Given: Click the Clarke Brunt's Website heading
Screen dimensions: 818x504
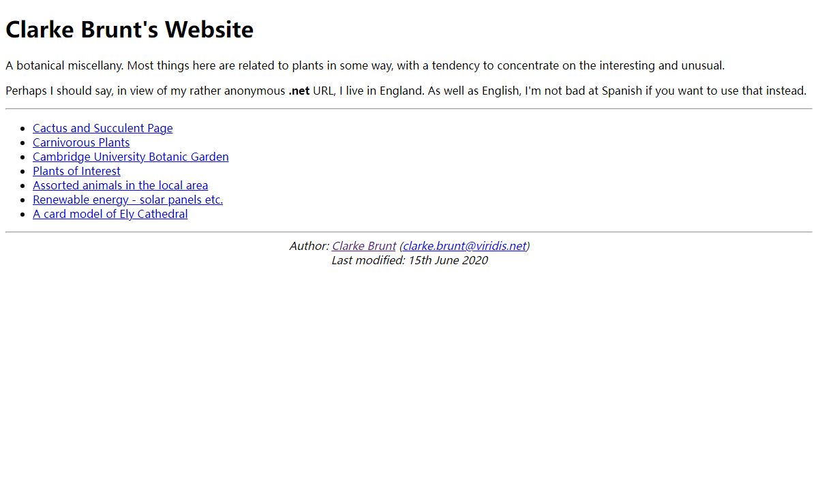Looking at the screenshot, I should point(130,30).
